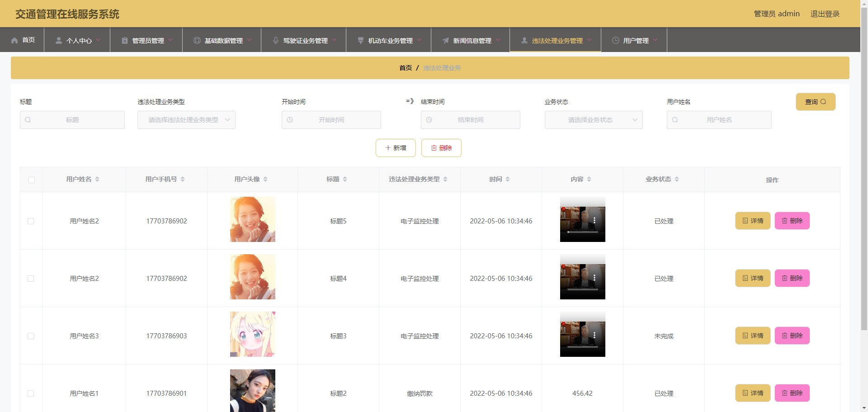Click the 查询 search button
This screenshot has width=868, height=412.
[x=816, y=102]
